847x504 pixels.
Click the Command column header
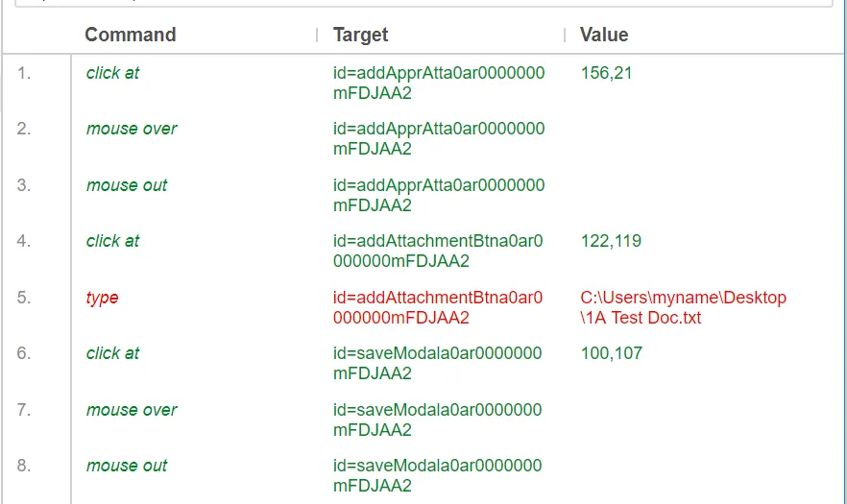[x=130, y=35]
